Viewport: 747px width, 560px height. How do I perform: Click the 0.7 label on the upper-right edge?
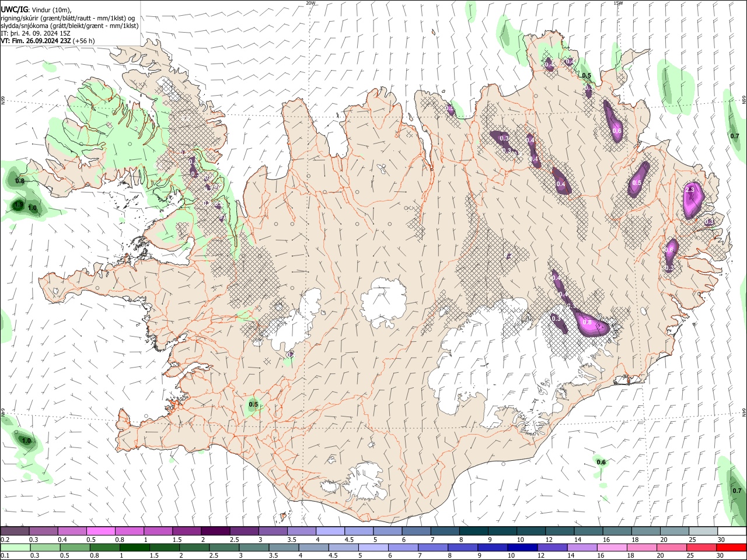735,136
